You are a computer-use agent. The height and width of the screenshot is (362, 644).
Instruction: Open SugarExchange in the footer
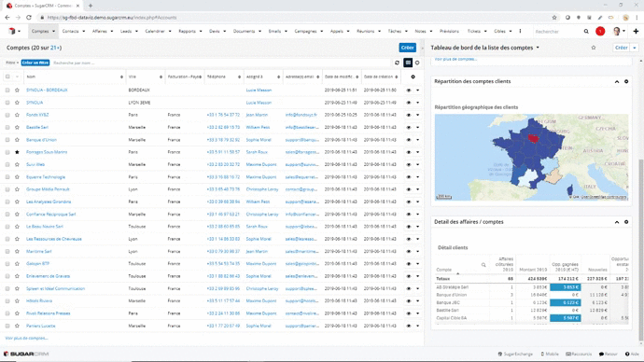pos(515,354)
